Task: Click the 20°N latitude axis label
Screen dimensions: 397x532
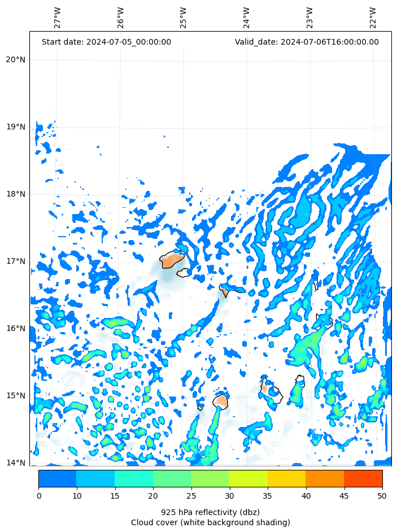Action: (x=15, y=60)
